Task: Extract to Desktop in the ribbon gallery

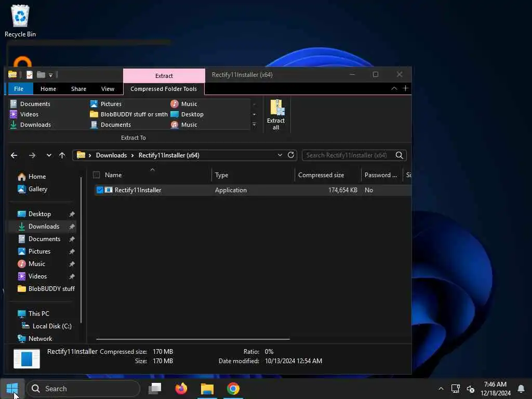Action: [187, 114]
